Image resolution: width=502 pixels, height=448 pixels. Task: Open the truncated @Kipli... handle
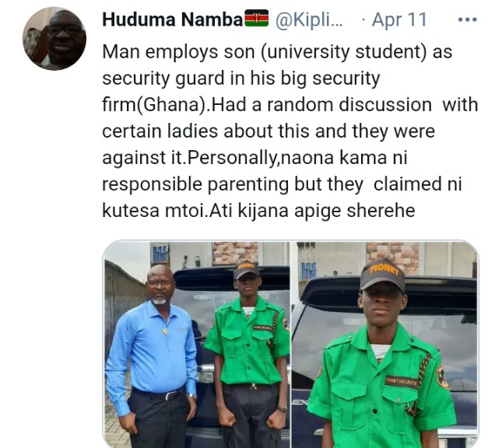point(309,19)
